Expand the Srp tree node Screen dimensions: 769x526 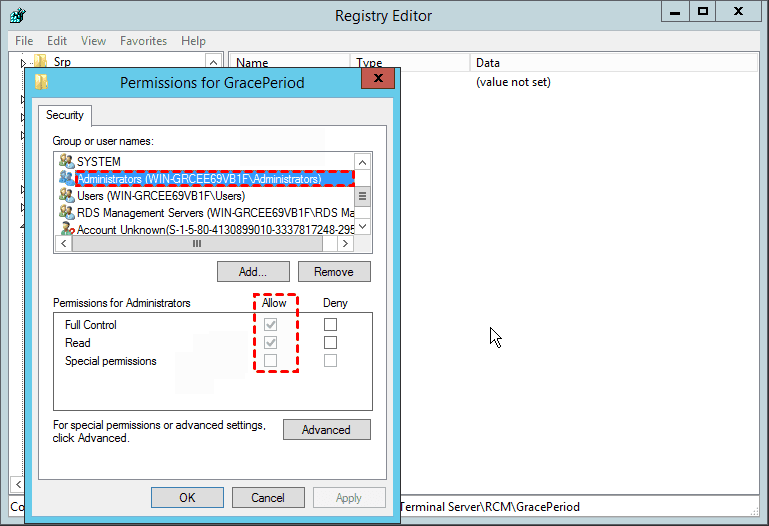pyautogui.click(x=23, y=63)
